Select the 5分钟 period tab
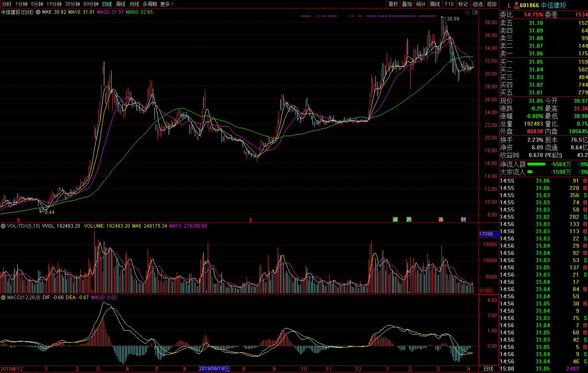 [37, 4]
